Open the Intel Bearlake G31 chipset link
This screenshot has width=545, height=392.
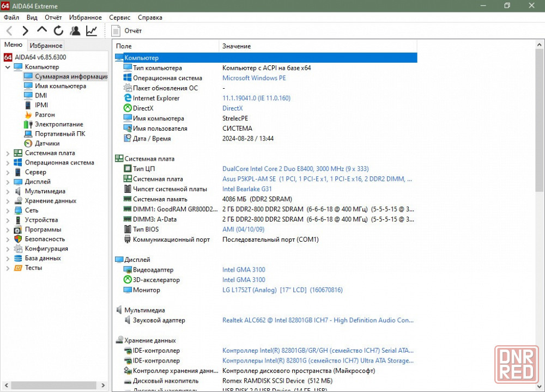[247, 189]
